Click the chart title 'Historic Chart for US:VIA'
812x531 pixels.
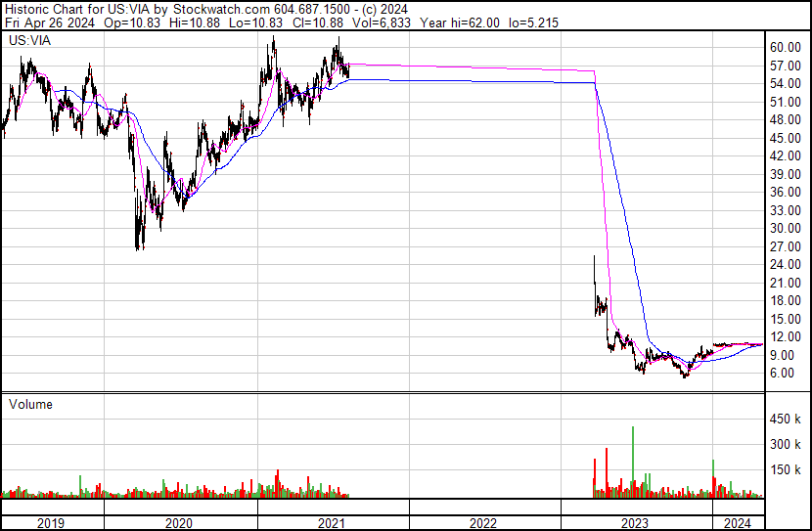(x=77, y=10)
